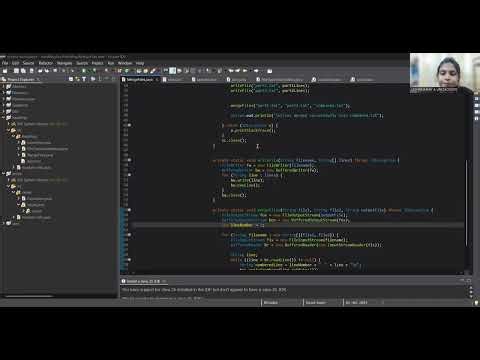Click the e.printStackTrace() code line
The height and width of the screenshot is (360, 480).
[x=253, y=130]
